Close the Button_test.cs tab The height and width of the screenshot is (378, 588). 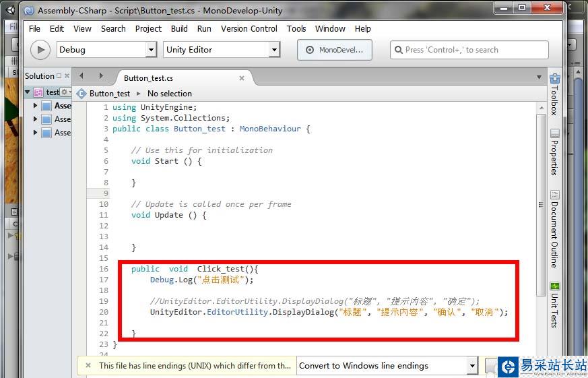(242, 78)
